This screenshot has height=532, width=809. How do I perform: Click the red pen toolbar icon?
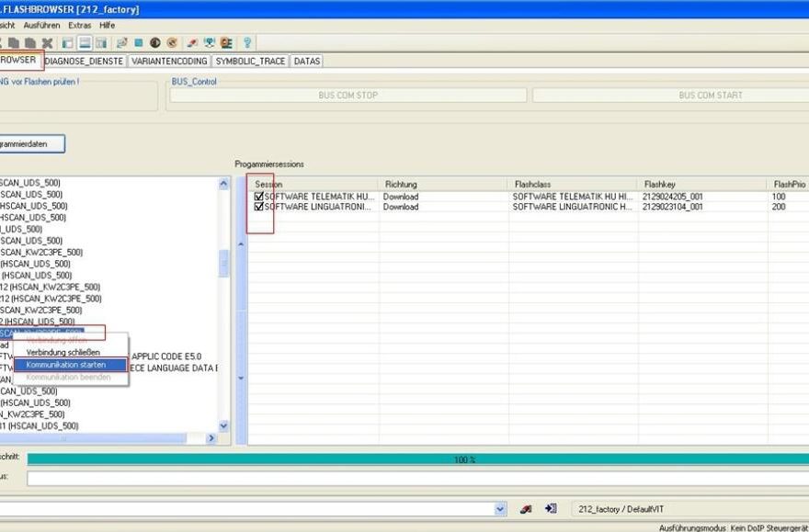(x=192, y=43)
